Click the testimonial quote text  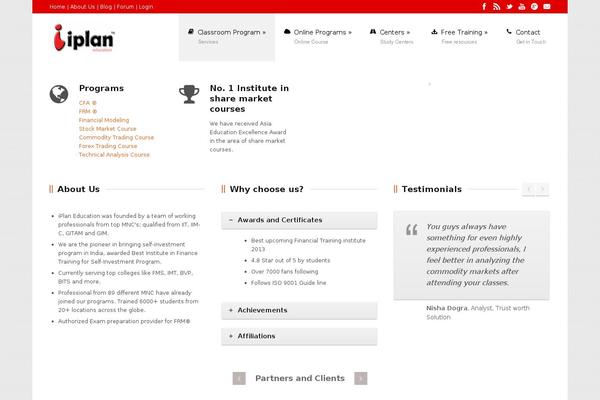476,255
